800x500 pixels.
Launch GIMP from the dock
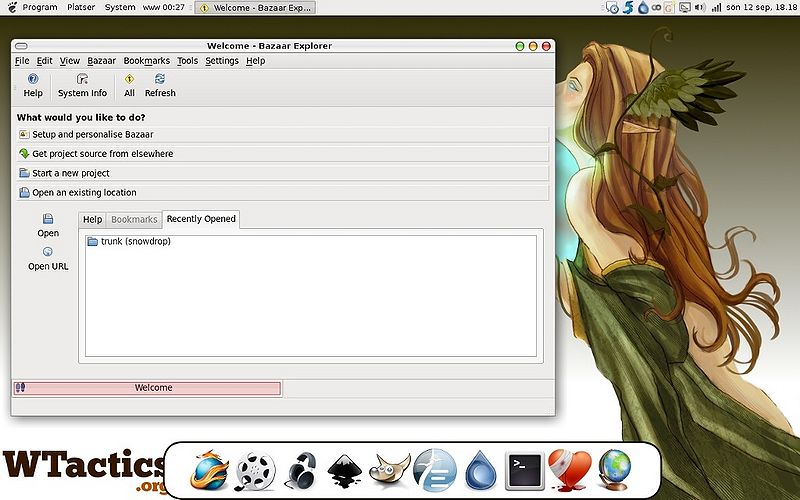click(x=389, y=470)
